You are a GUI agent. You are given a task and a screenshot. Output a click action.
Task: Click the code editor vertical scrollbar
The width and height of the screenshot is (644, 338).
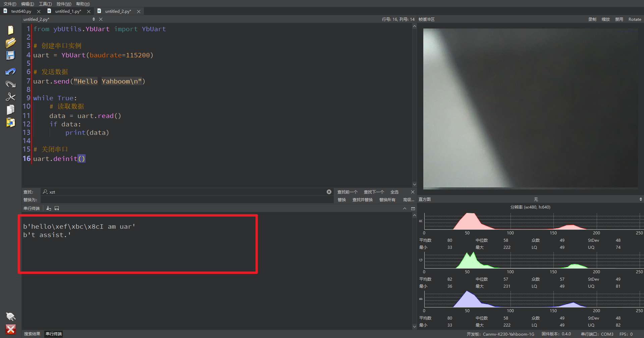click(x=415, y=101)
